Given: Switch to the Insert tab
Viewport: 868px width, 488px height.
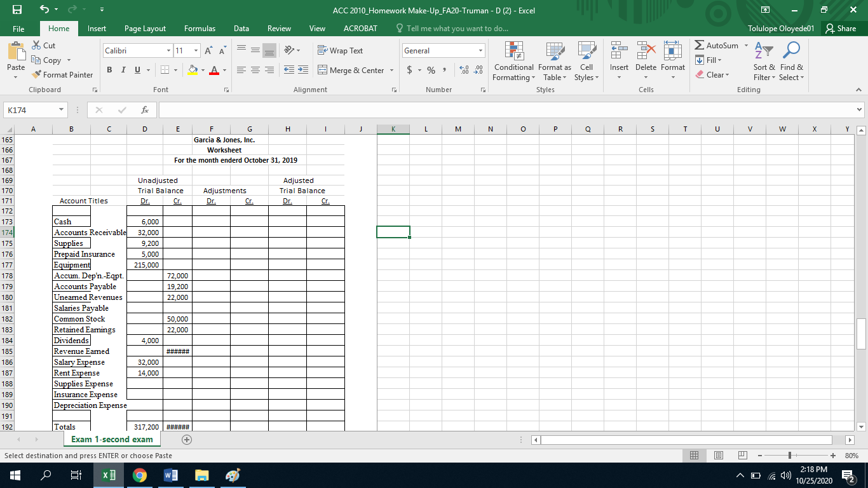Looking at the screenshot, I should click(x=97, y=29).
